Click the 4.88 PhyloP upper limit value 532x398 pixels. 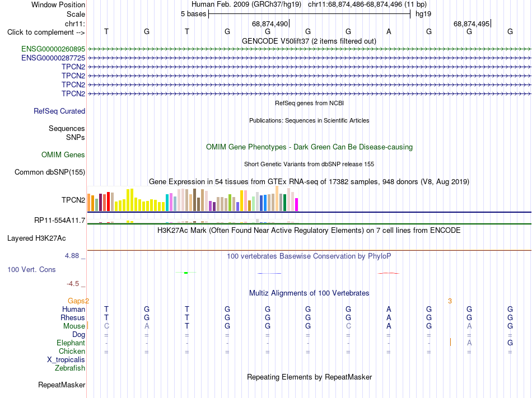click(x=72, y=256)
